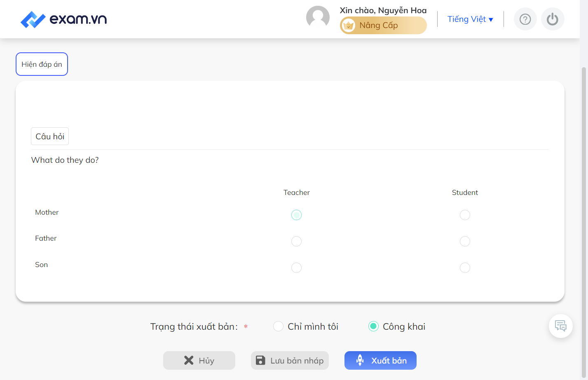Click the Teacher column header
Image resolution: width=588 pixels, height=380 pixels.
(297, 192)
